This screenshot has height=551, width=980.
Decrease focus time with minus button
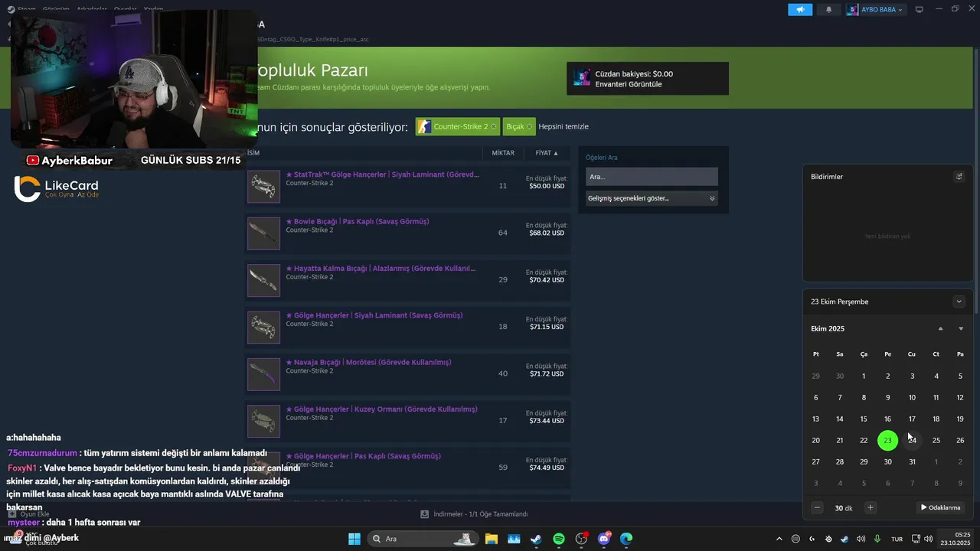[817, 507]
